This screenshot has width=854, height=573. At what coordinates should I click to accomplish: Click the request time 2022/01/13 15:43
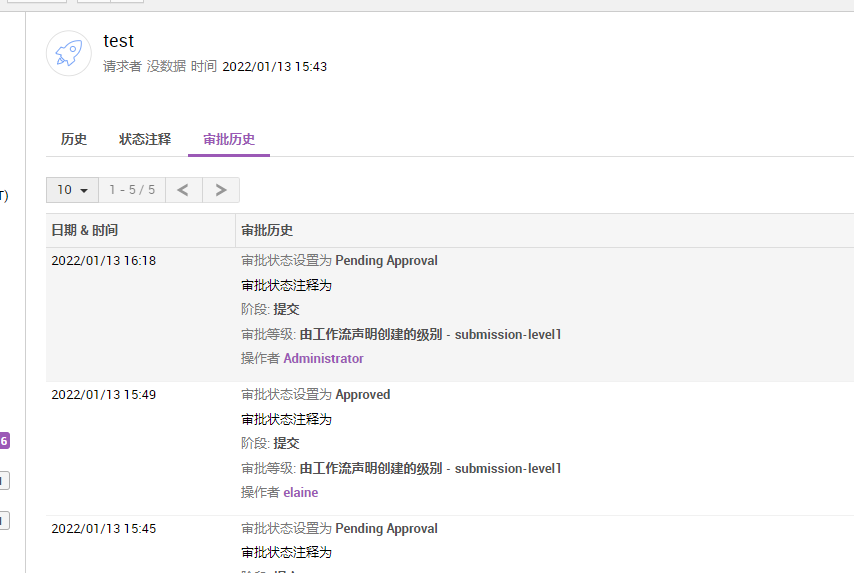pyautogui.click(x=274, y=67)
